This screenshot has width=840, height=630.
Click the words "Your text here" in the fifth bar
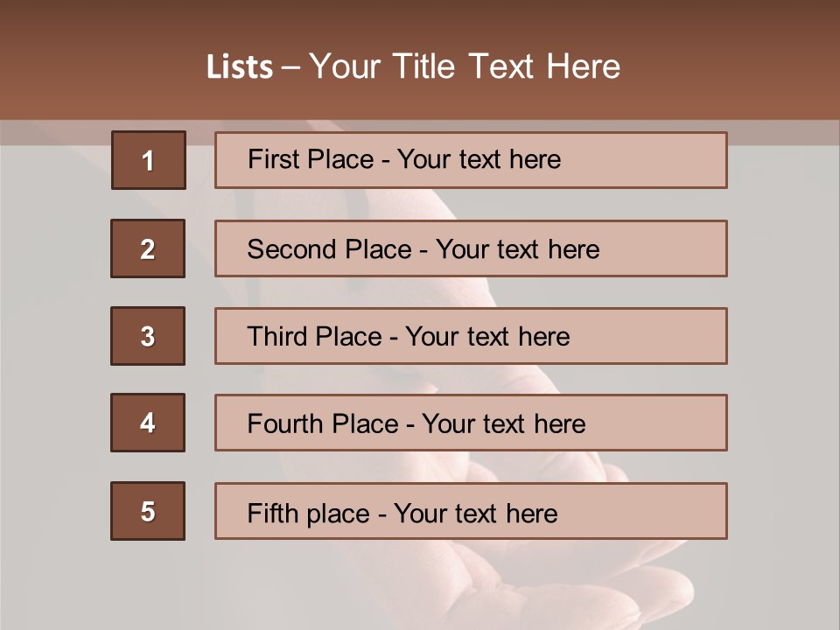475,513
